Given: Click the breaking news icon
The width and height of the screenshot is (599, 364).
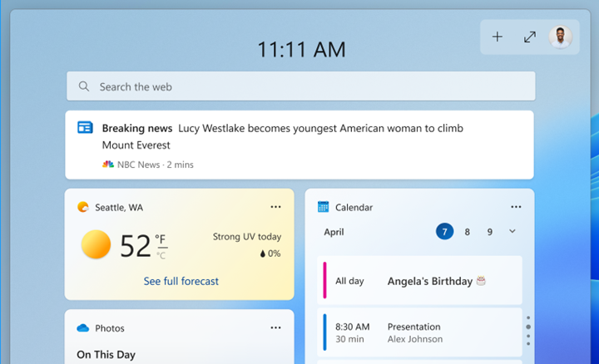Looking at the screenshot, I should pos(85,128).
